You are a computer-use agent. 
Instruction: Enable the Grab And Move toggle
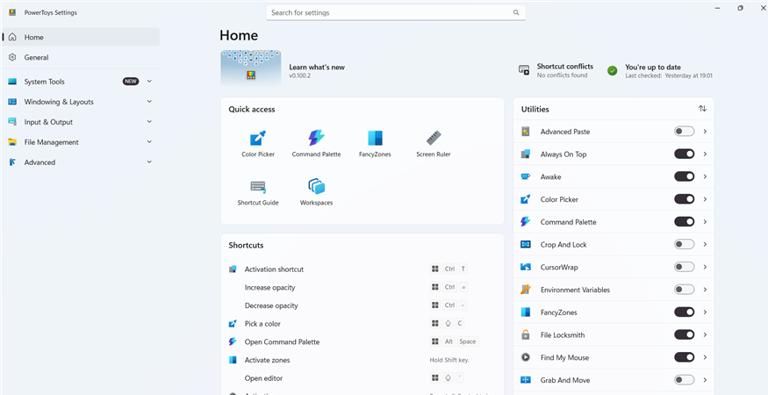pos(684,380)
